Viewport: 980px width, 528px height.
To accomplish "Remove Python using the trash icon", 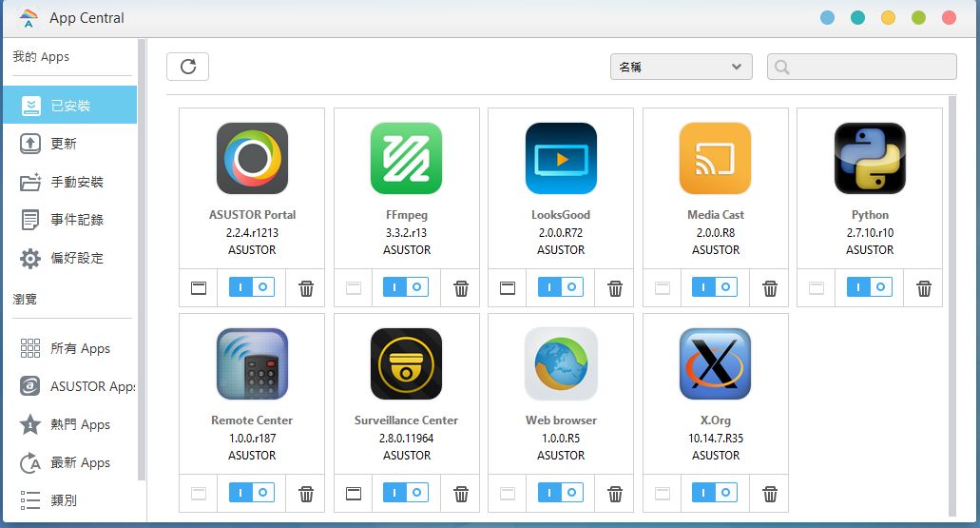I will tap(924, 288).
